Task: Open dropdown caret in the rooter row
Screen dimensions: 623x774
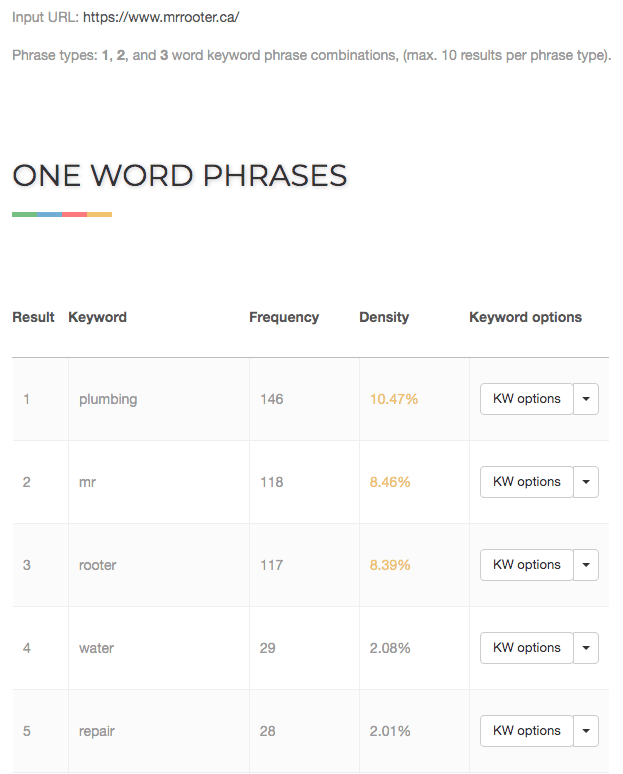Action: coord(586,565)
